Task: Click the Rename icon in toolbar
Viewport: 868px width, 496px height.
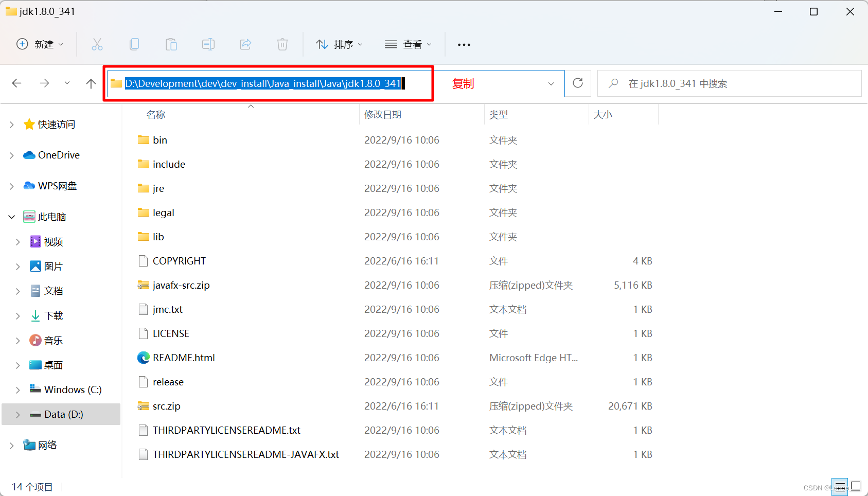Action: (x=208, y=44)
